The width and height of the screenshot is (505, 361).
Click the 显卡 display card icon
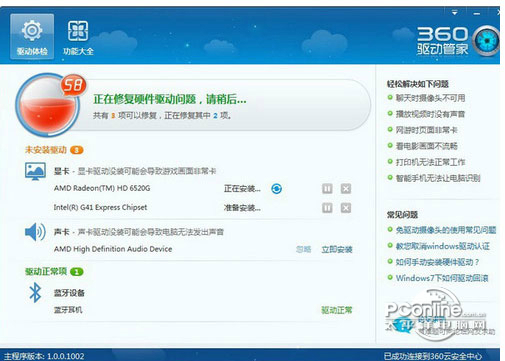(35, 171)
